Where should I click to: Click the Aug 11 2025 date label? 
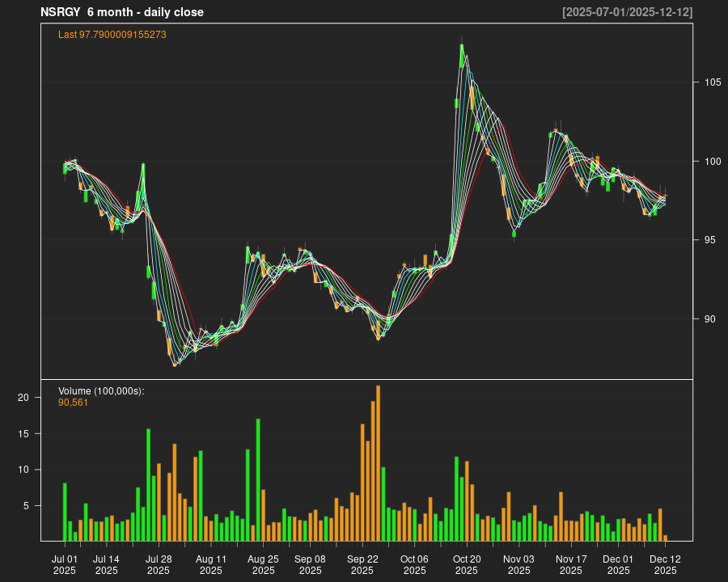211,564
